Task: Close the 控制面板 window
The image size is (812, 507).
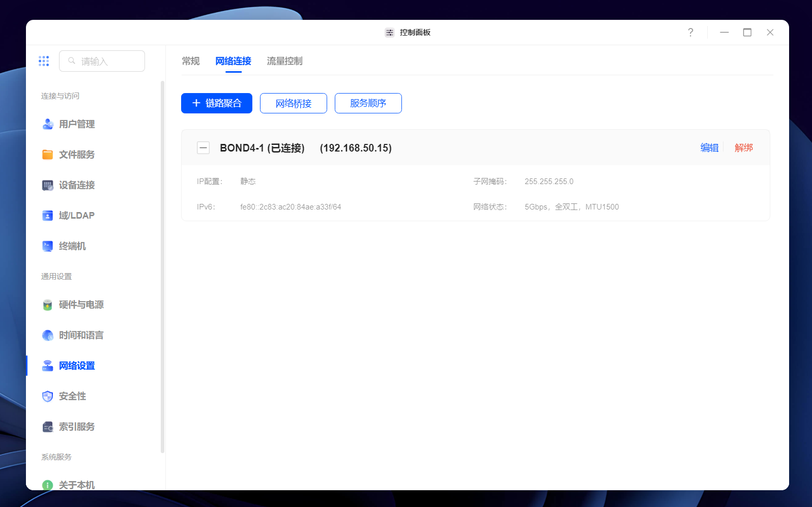Action: [x=770, y=33]
